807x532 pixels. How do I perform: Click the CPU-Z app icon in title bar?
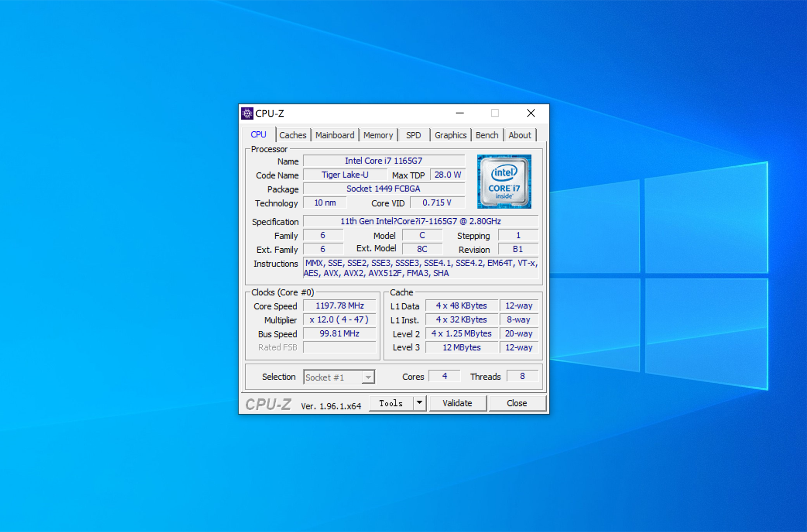point(247,113)
